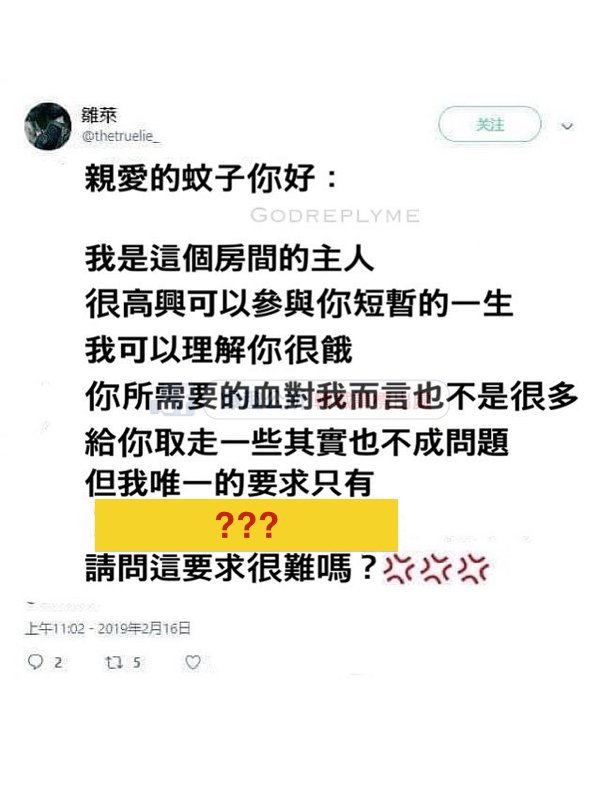Click the first anger emoji in the tweet
Image resolution: width=600 pixels, height=800 pixels.
point(398,568)
